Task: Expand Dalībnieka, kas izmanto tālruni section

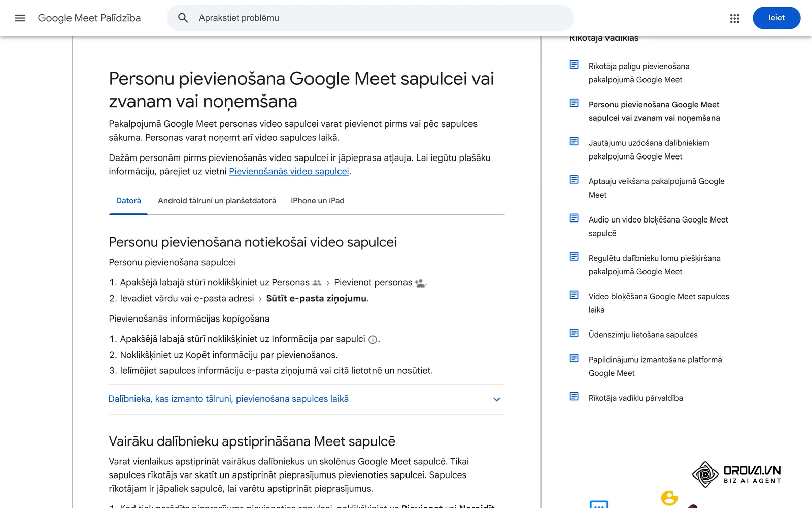Action: pos(307,399)
